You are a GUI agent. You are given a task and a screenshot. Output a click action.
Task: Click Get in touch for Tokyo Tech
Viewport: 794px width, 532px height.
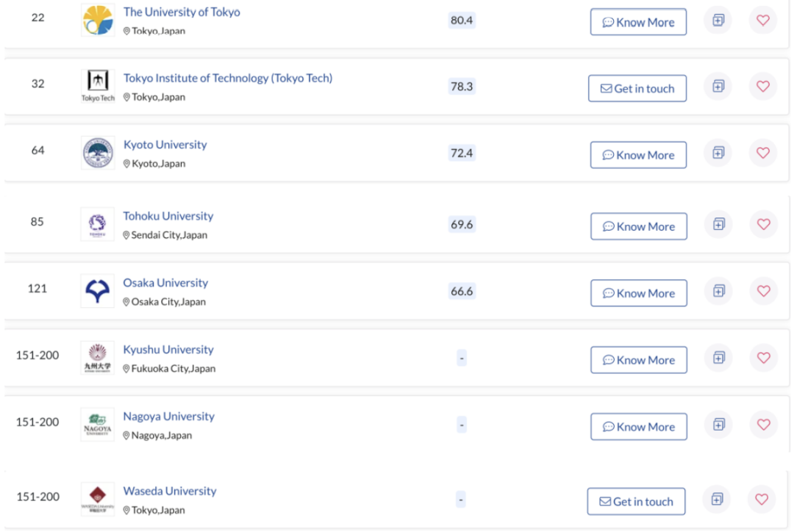[x=637, y=89]
